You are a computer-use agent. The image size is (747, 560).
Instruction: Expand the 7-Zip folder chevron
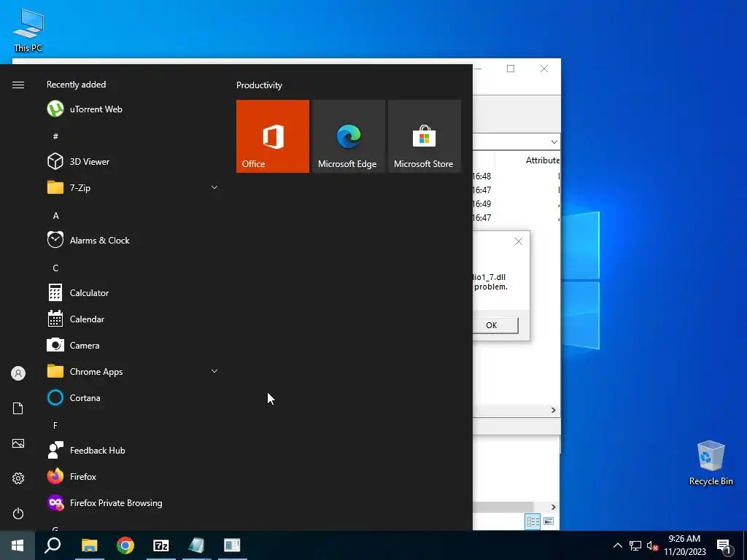coord(214,187)
